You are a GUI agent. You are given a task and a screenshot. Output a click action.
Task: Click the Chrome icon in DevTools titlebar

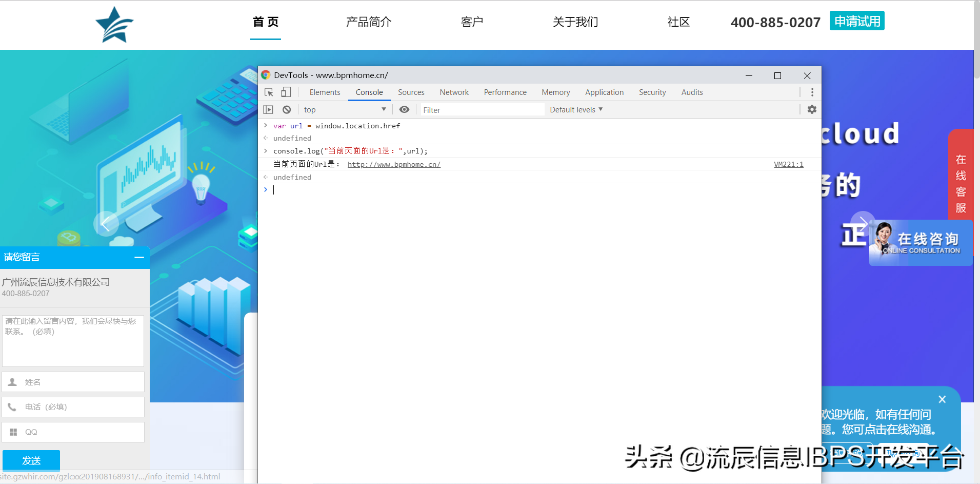[266, 75]
